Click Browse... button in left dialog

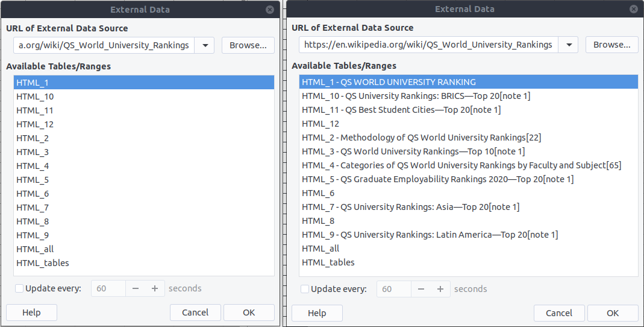click(248, 45)
